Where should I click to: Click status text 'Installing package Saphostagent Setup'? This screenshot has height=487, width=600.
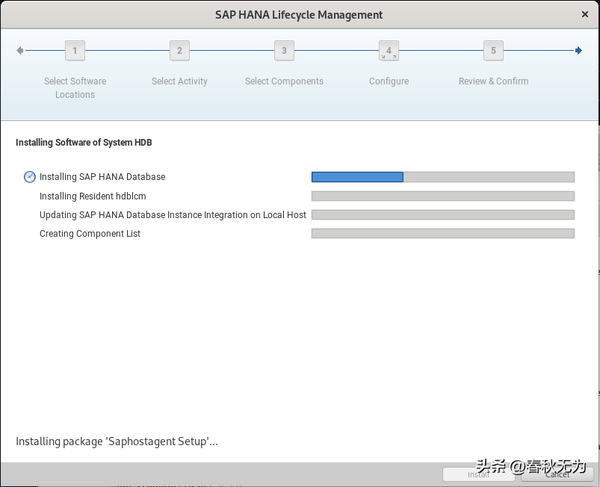(x=117, y=441)
